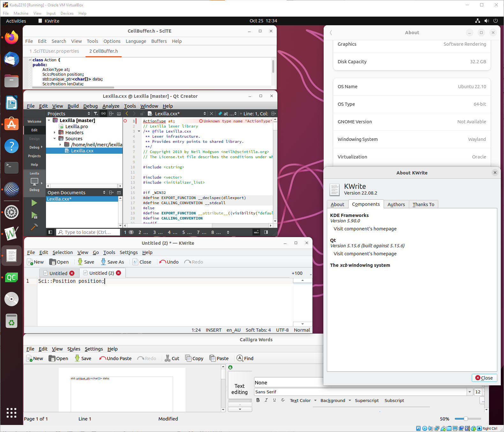Image resolution: width=504 pixels, height=432 pixels.
Task: Collapse the Lexilla [master] project node
Action: [x=49, y=120]
